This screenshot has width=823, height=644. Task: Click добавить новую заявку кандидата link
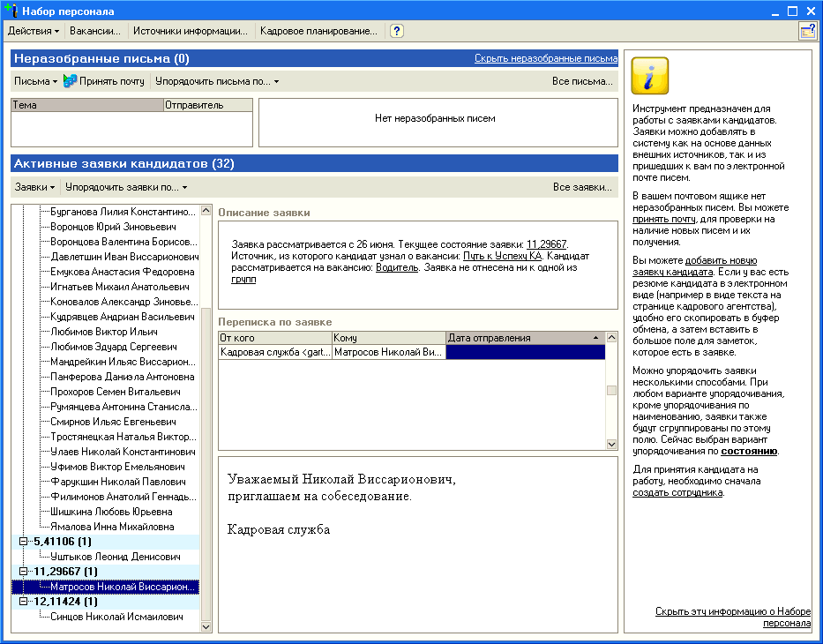pos(694,266)
